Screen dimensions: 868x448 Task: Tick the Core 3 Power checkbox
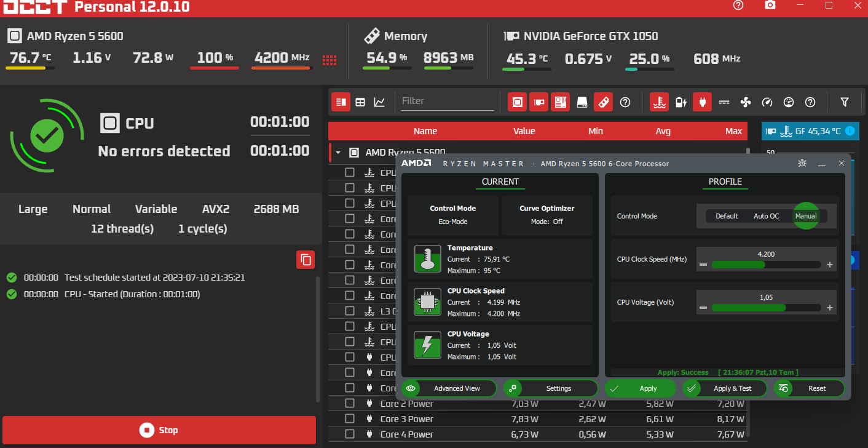[x=350, y=418]
